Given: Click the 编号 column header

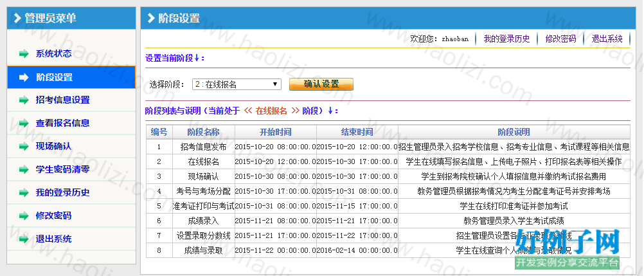Looking at the screenshot, I should coord(159,132).
